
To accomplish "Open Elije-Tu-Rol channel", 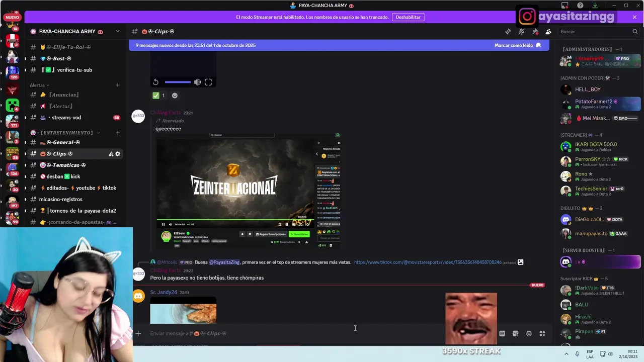I will [x=74, y=47].
